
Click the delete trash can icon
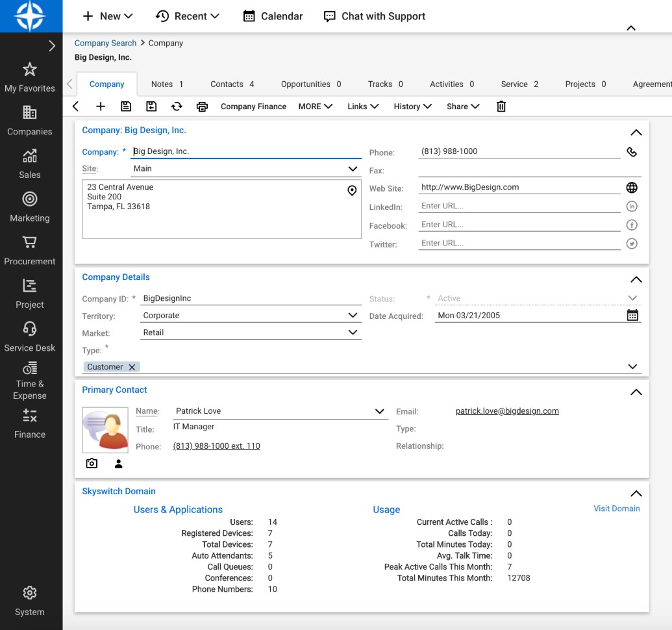[x=501, y=107]
